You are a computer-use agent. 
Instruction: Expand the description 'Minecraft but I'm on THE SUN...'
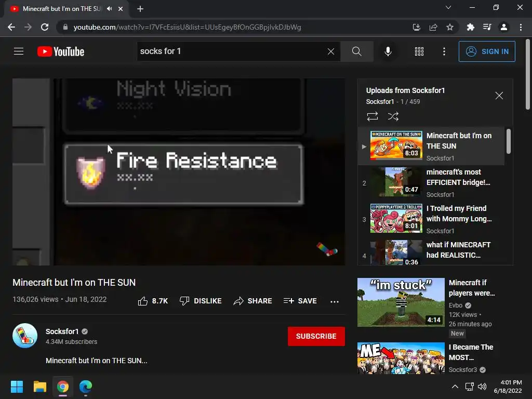click(x=96, y=361)
